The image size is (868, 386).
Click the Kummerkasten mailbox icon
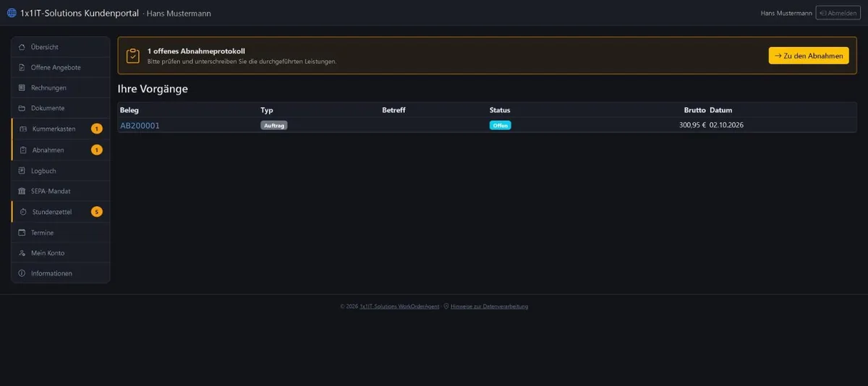pyautogui.click(x=23, y=129)
